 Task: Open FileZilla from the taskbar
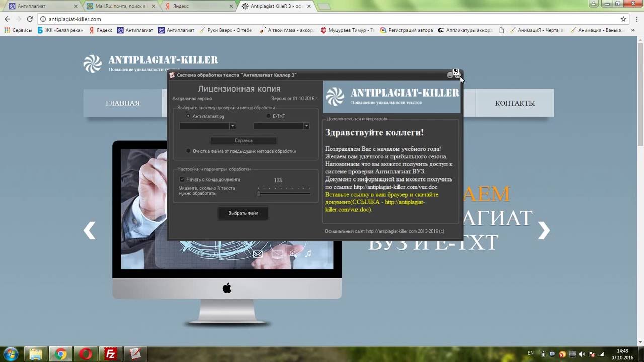tap(110, 354)
